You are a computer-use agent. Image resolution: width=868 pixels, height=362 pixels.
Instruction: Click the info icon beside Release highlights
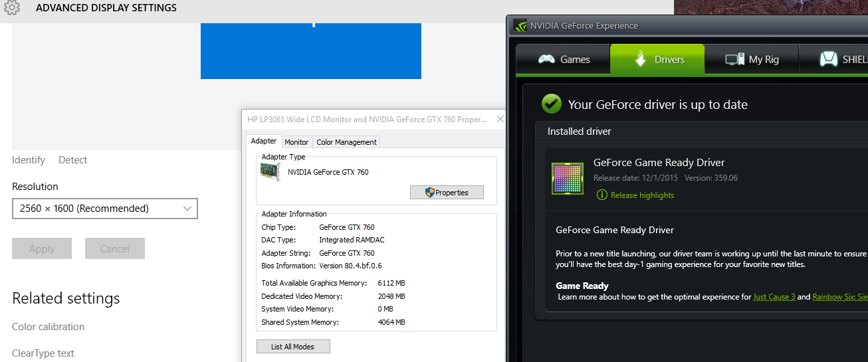602,195
